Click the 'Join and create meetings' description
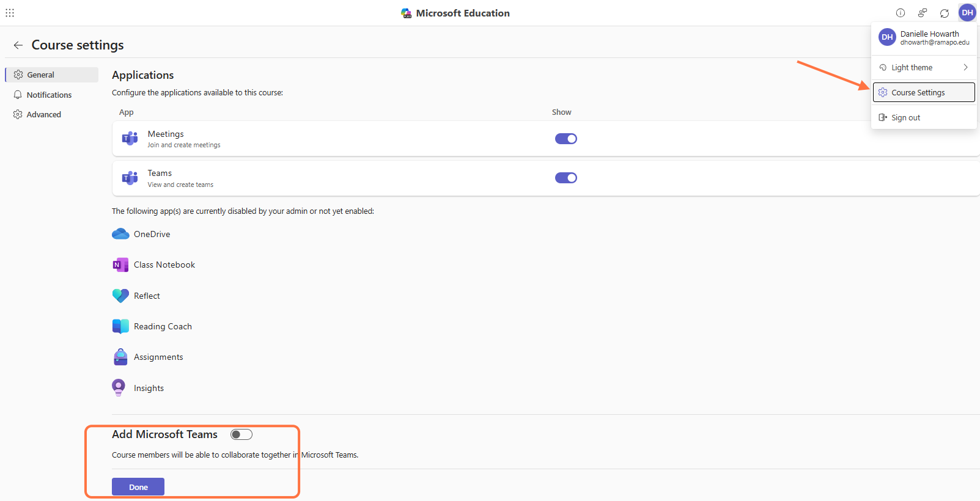 click(184, 145)
